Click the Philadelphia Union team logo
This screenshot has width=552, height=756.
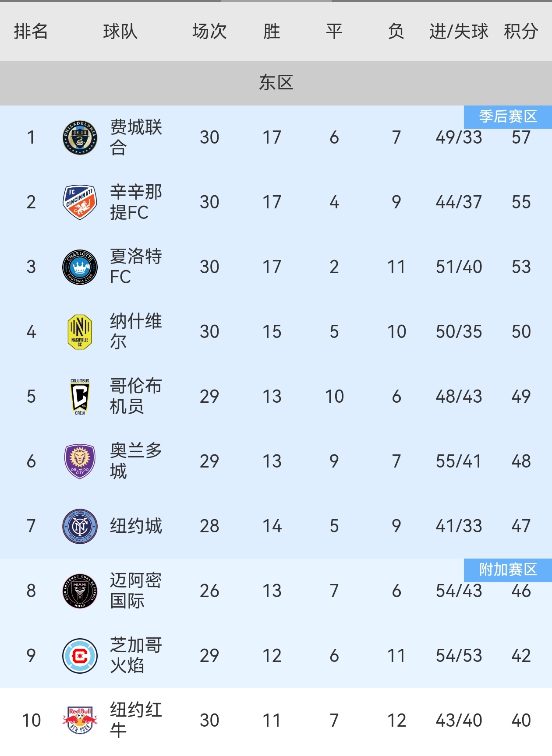80,137
